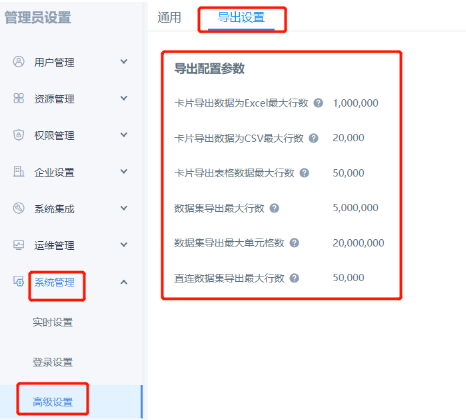Click the 企业设置 building icon
The width and height of the screenshot is (466, 420).
pos(19,171)
